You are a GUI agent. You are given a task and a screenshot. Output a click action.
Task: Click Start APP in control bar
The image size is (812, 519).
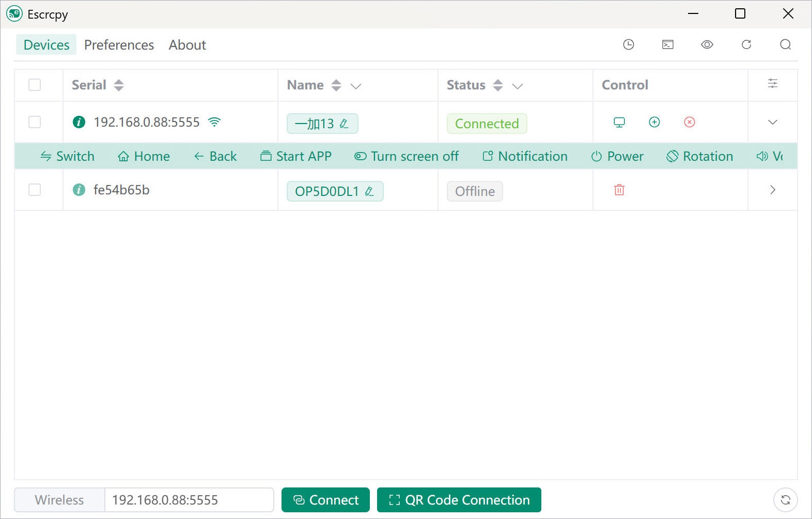coord(296,156)
